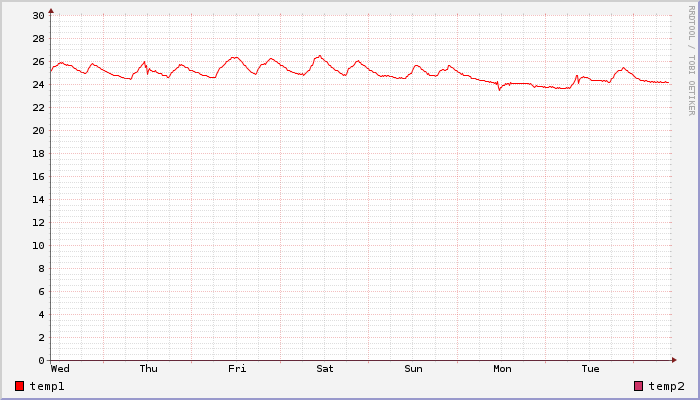Click the 24 tick label on the y-axis

point(38,84)
